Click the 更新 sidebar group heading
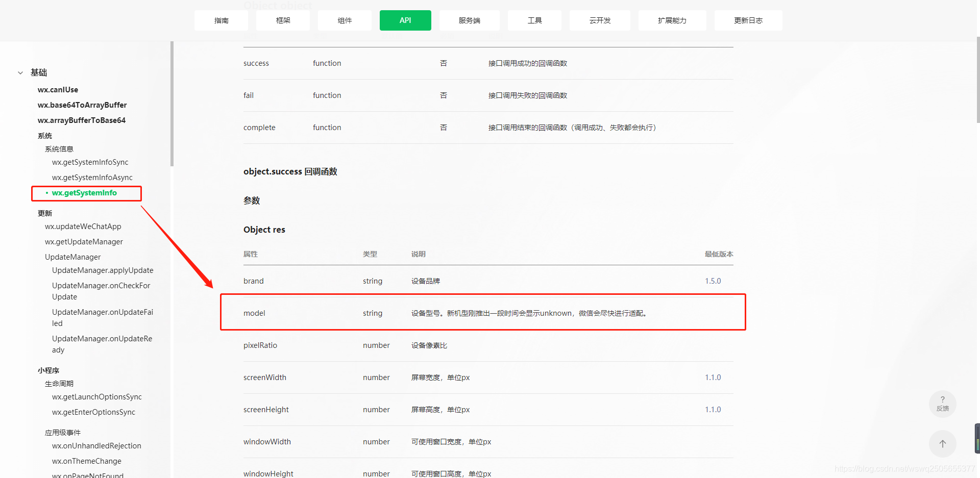The height and width of the screenshot is (478, 980). tap(45, 213)
